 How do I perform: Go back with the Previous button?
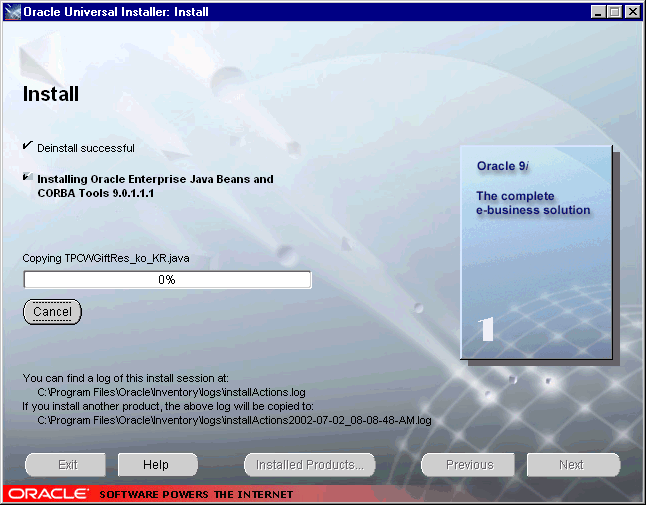pyautogui.click(x=468, y=465)
